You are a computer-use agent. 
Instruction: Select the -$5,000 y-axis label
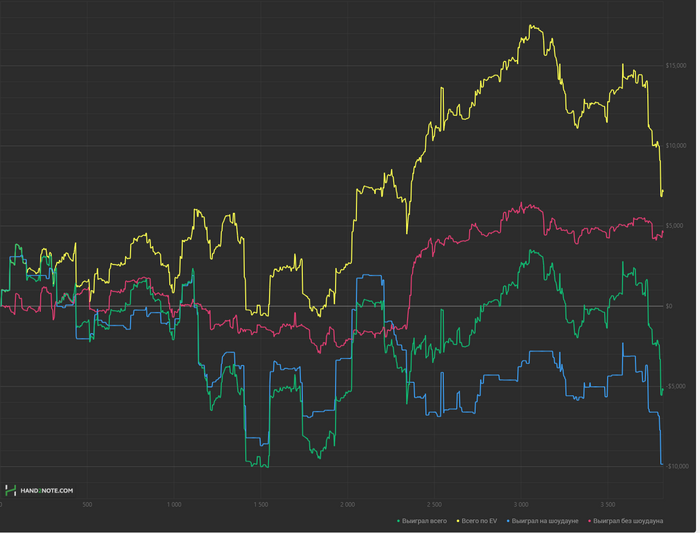(675, 386)
